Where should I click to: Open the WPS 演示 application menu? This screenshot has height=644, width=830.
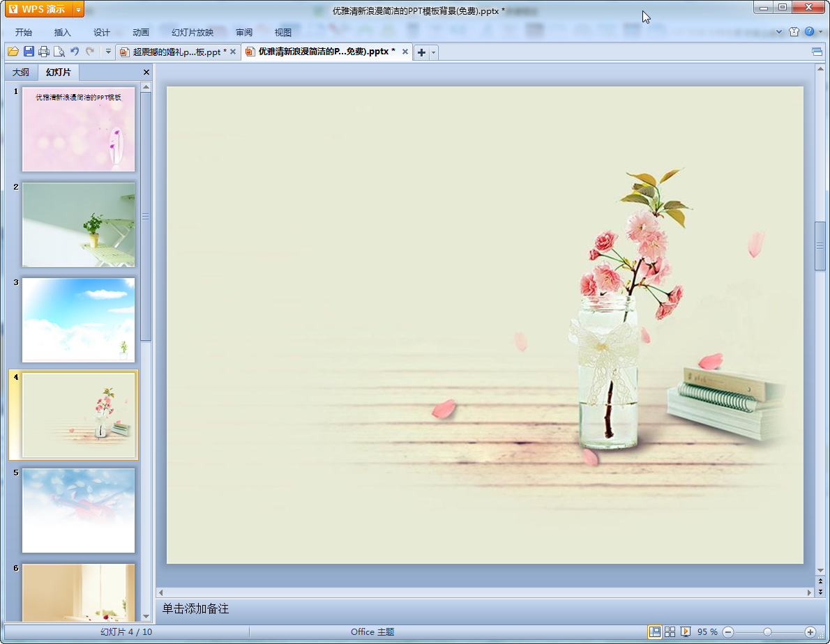38,9
